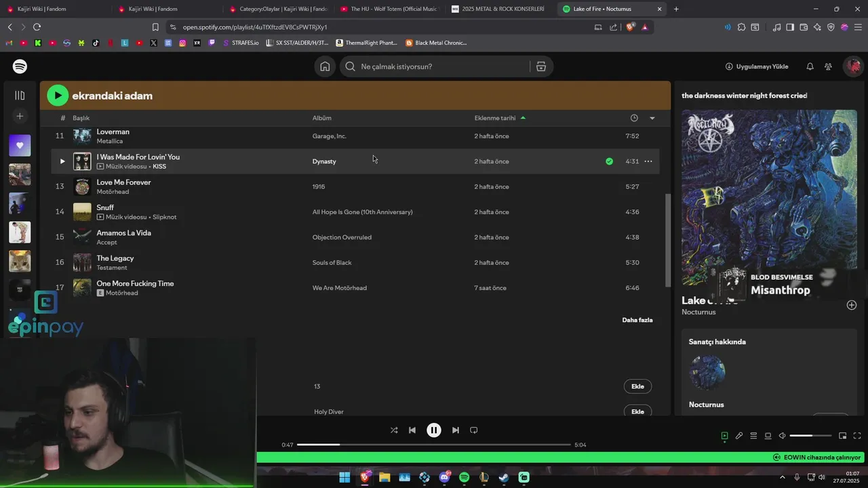Open Nocturnus artist link in now playing panel

(698, 312)
